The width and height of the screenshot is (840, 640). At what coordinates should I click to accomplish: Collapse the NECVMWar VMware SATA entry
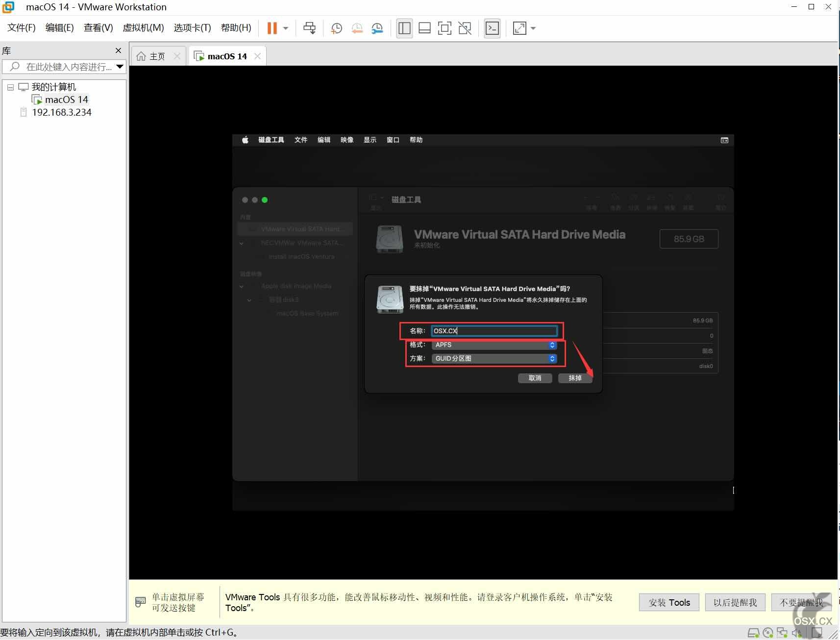pyautogui.click(x=242, y=243)
